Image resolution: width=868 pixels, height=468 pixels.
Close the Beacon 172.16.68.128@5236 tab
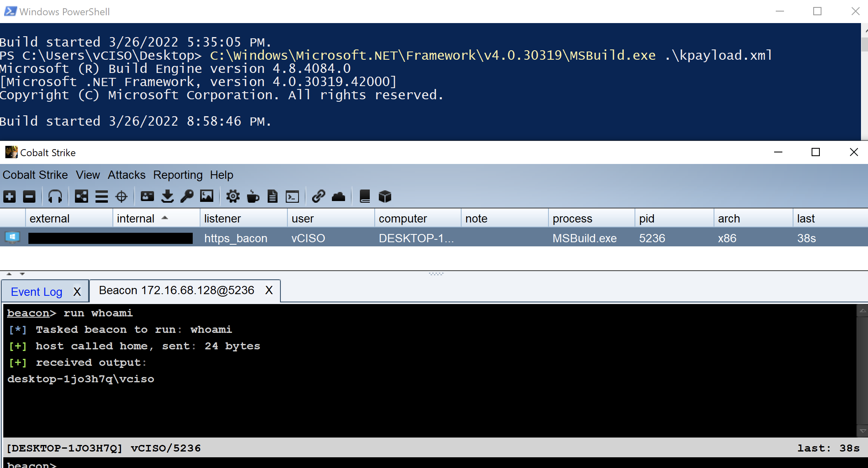tap(269, 290)
